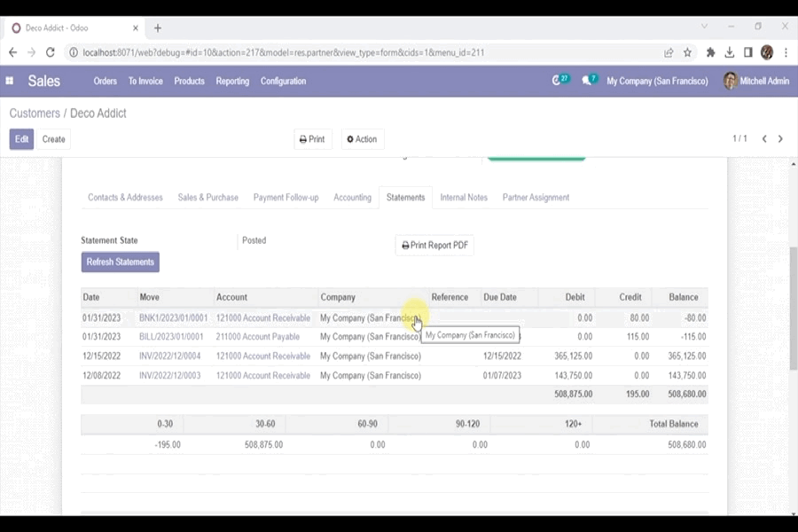Open To Invoice menu
The image size is (798, 532).
145,81
